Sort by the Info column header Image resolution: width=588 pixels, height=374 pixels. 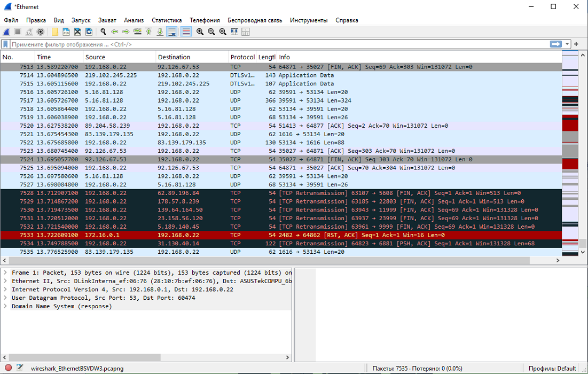(419, 57)
